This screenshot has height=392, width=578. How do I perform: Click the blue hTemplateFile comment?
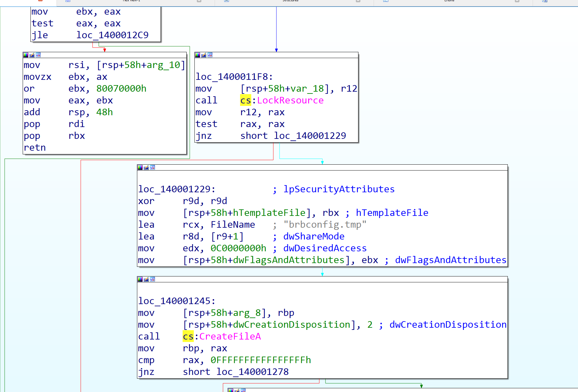[x=392, y=213]
